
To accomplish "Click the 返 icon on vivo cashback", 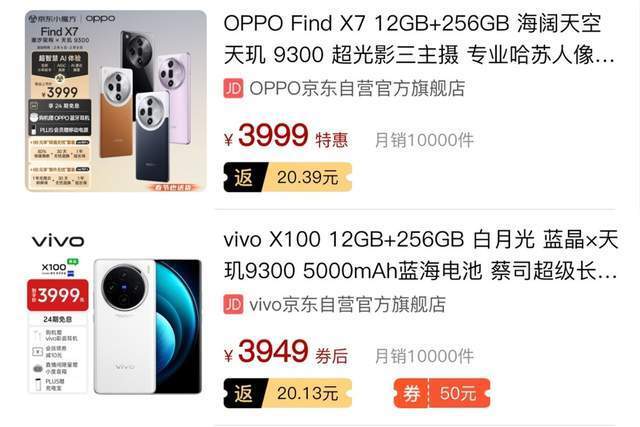I will [x=244, y=393].
